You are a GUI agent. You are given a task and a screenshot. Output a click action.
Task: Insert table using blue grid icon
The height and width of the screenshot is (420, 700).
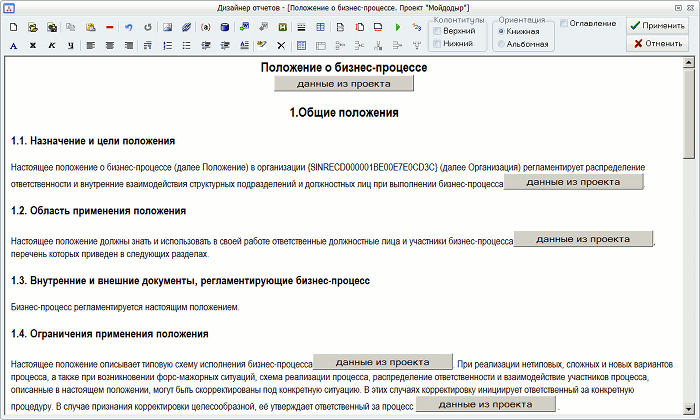point(301,46)
